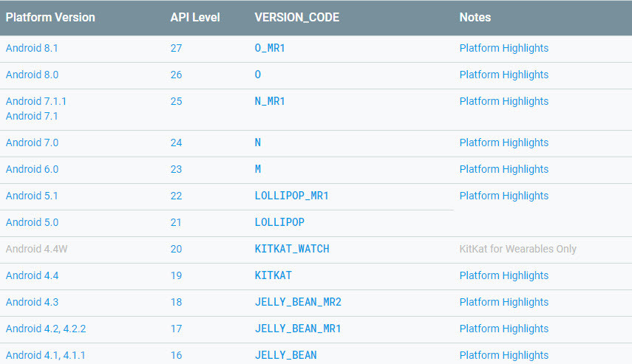The width and height of the screenshot is (632, 364).
Task: Open the Android 7.0 link
Action: click(x=33, y=143)
